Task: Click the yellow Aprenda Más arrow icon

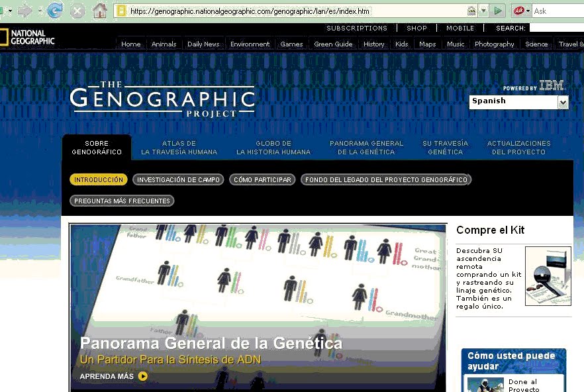Action: click(x=142, y=376)
